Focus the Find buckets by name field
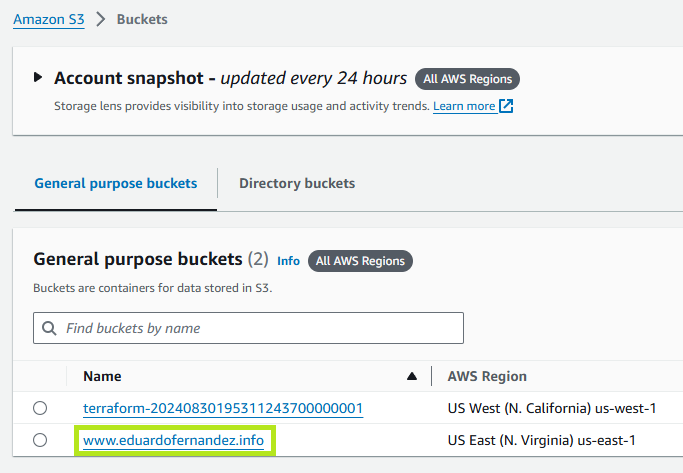This screenshot has height=473, width=683. 260,328
